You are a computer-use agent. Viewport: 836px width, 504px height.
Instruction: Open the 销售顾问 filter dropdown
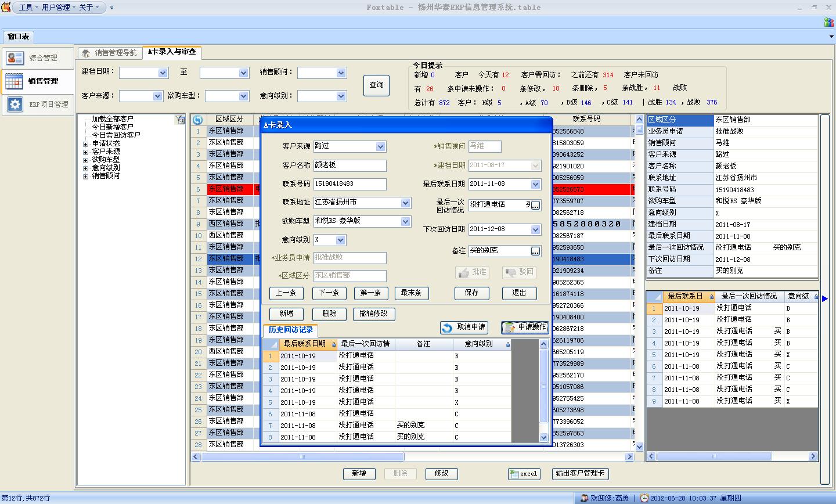[341, 73]
